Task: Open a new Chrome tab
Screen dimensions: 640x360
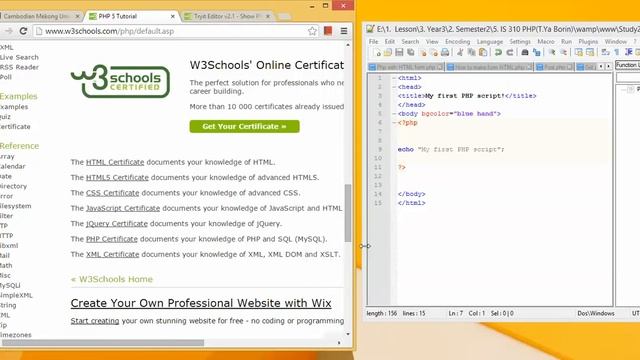Action: pos(284,16)
